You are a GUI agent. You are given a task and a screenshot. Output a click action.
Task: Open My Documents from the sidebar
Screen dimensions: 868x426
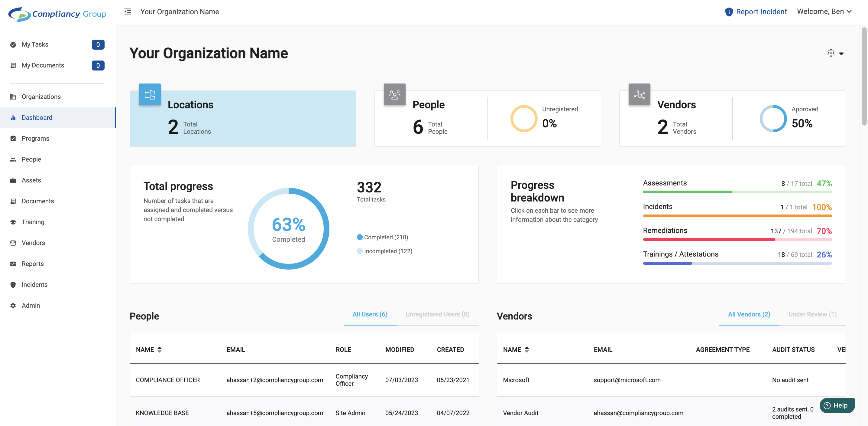43,65
